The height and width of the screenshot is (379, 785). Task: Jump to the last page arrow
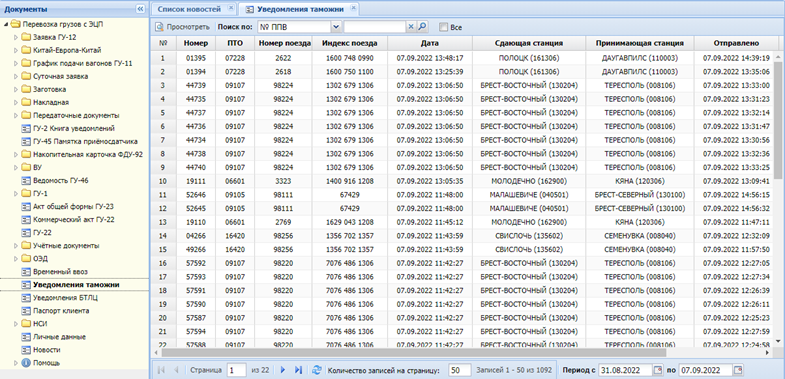pos(298,370)
